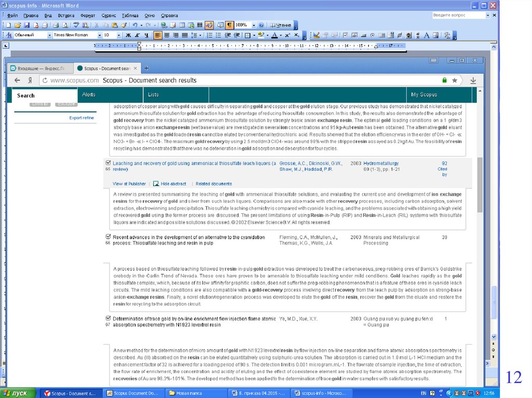Image resolution: width=532 pixels, height=398 pixels.
Task: Open the style dropdown showing Обычный
Action: pyautogui.click(x=49, y=35)
